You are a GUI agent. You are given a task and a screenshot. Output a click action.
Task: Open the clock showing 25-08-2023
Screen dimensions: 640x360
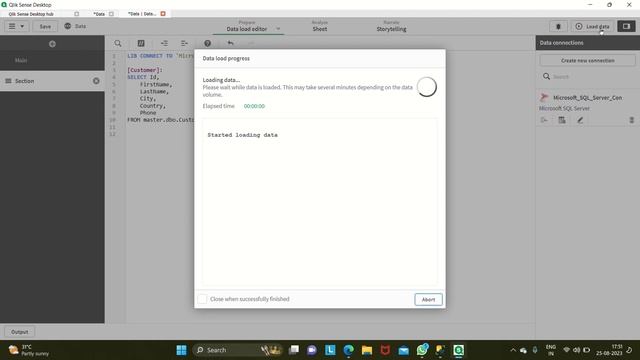[609, 350]
